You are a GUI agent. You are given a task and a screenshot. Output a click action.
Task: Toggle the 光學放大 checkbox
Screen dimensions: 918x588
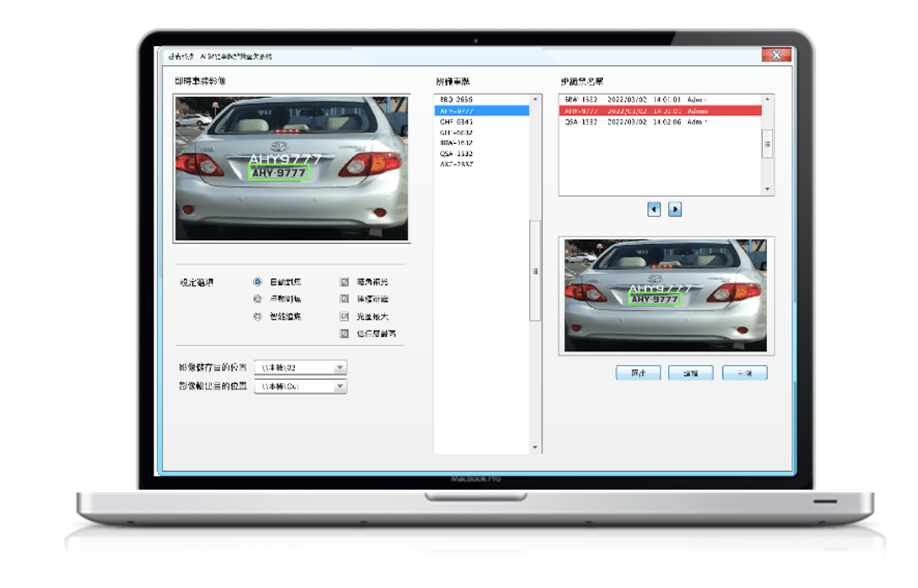pyautogui.click(x=344, y=317)
